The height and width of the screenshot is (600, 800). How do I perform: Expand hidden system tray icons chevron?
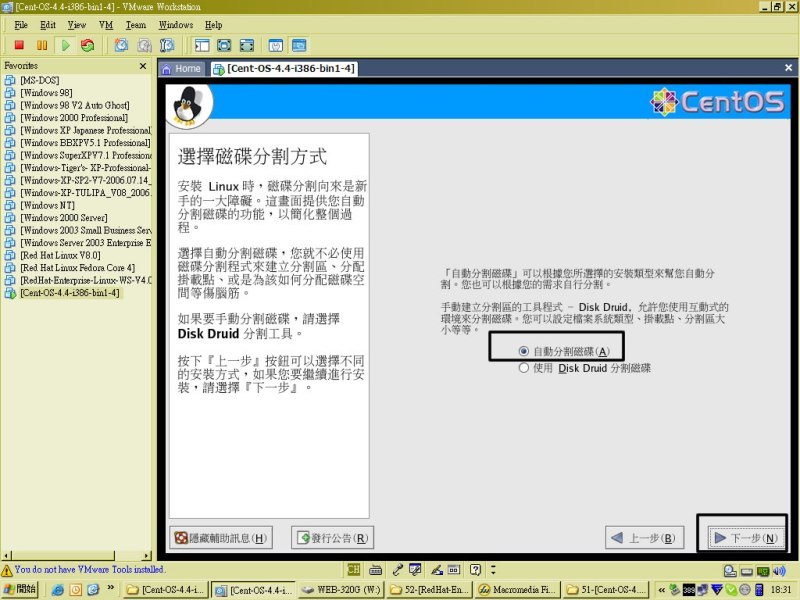pos(662,590)
